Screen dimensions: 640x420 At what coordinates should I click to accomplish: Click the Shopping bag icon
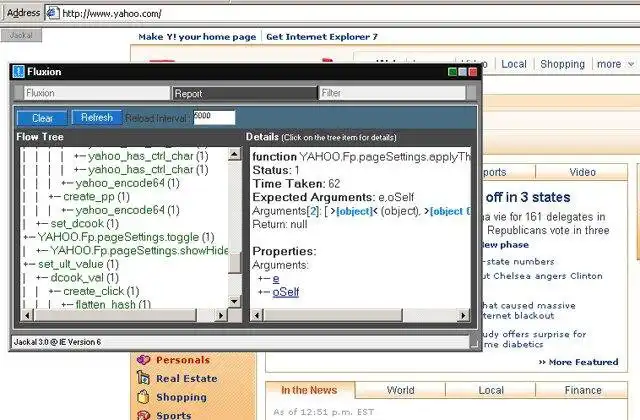pyautogui.click(x=143, y=396)
